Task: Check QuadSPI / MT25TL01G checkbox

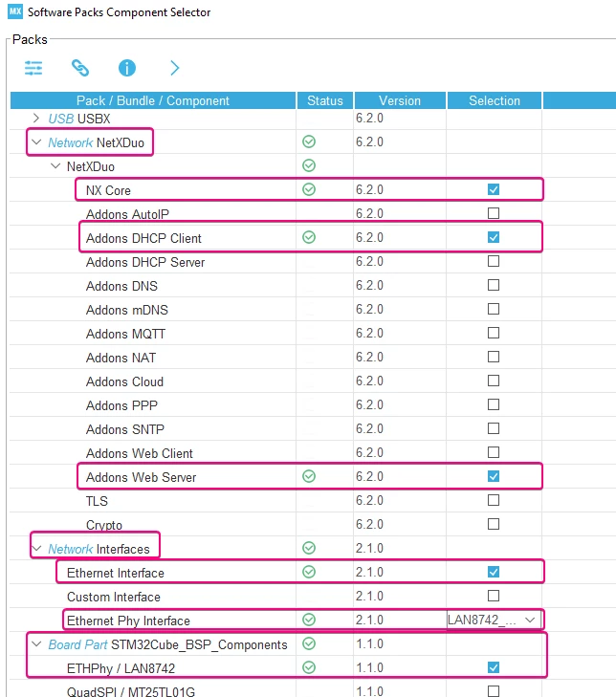Action: pyautogui.click(x=494, y=691)
